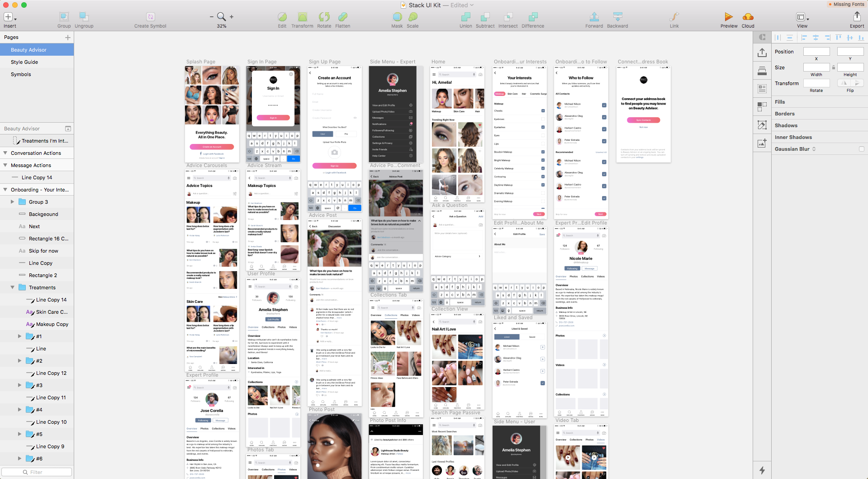Toggle the width-height proportion lock
This screenshot has height=479, width=868.
833,67
